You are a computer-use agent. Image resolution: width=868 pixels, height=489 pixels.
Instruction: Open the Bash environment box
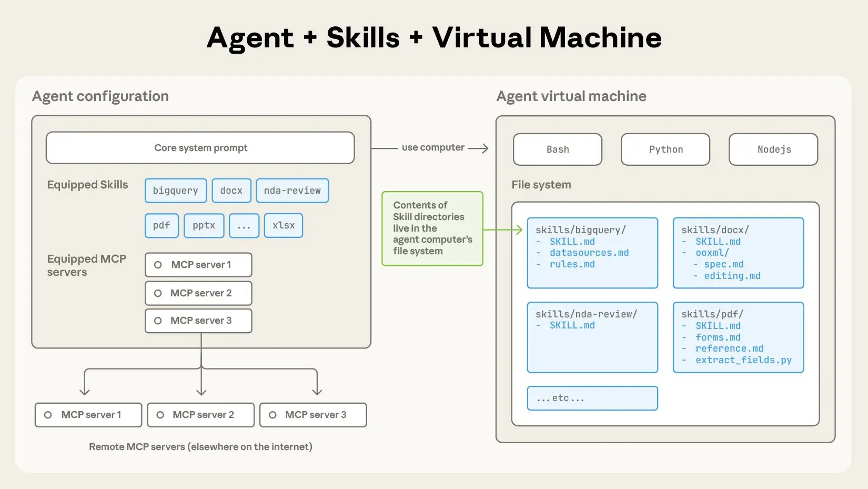[557, 149]
